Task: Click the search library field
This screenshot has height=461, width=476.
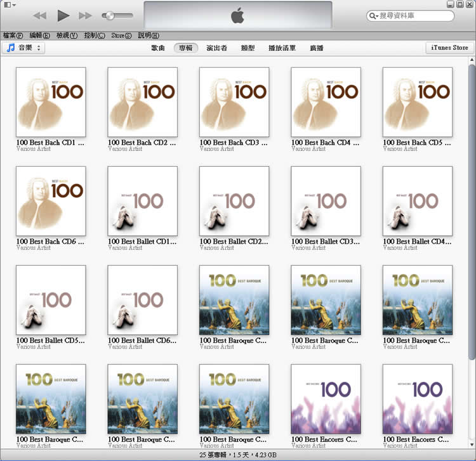Action: 410,16
